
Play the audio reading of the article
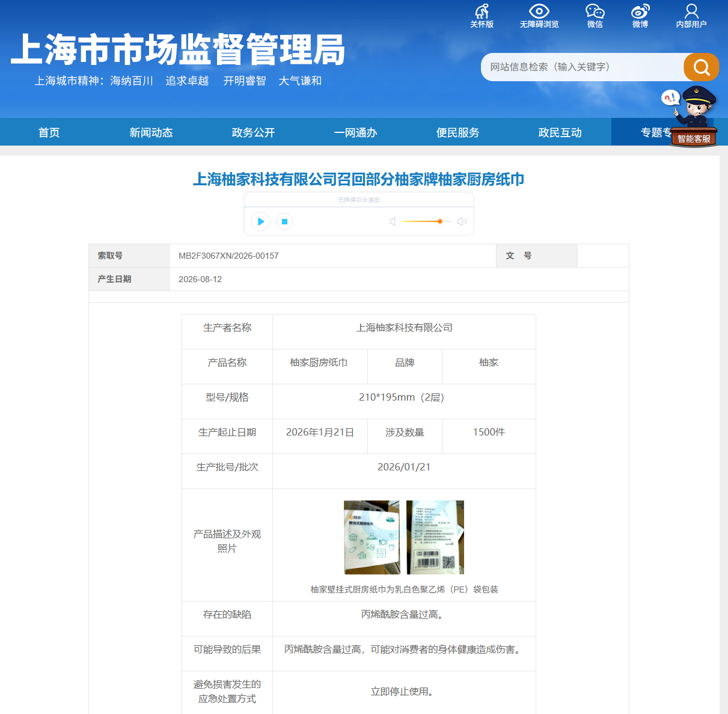click(x=260, y=221)
